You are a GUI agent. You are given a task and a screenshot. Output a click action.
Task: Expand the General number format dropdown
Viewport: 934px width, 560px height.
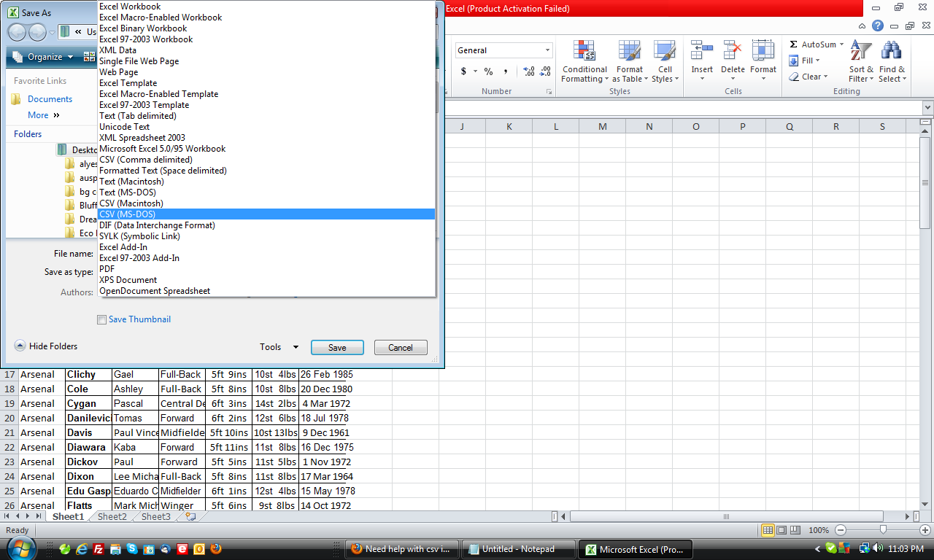547,50
